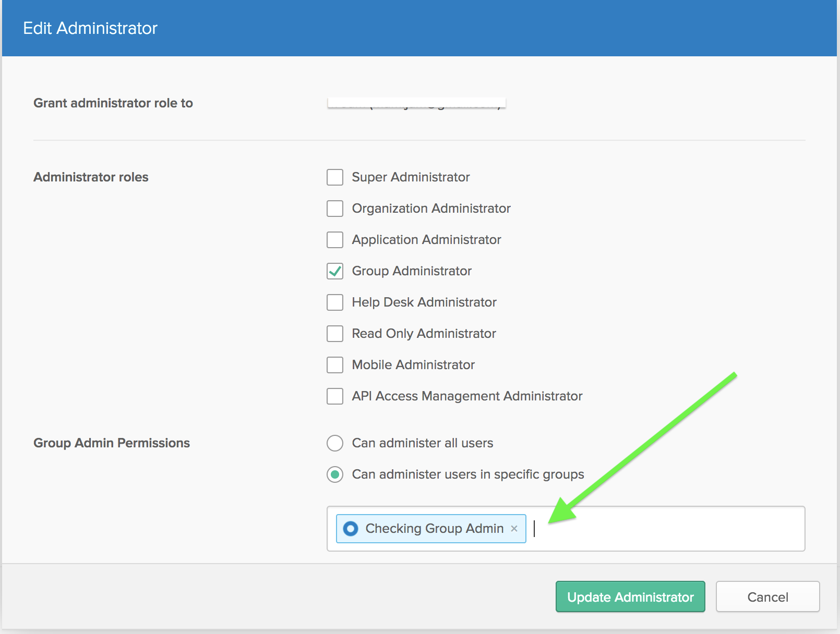The width and height of the screenshot is (840, 634).
Task: Focus the specific groups input field
Action: click(x=668, y=529)
